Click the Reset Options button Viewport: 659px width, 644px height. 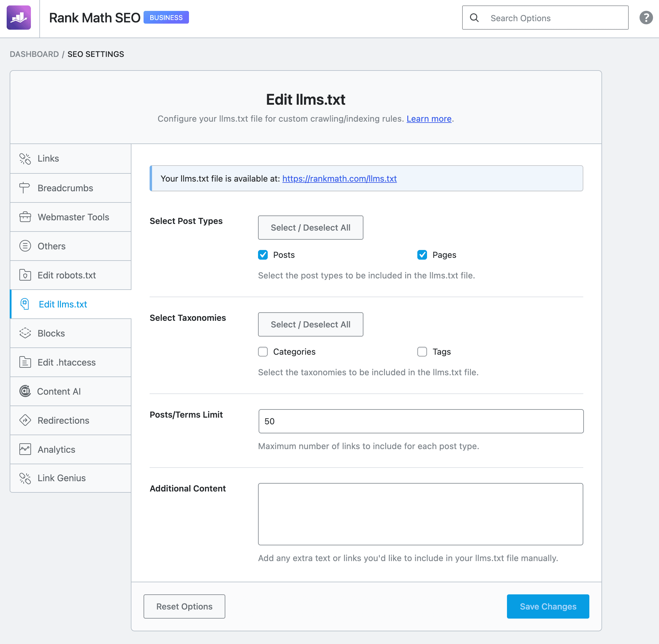pyautogui.click(x=184, y=606)
